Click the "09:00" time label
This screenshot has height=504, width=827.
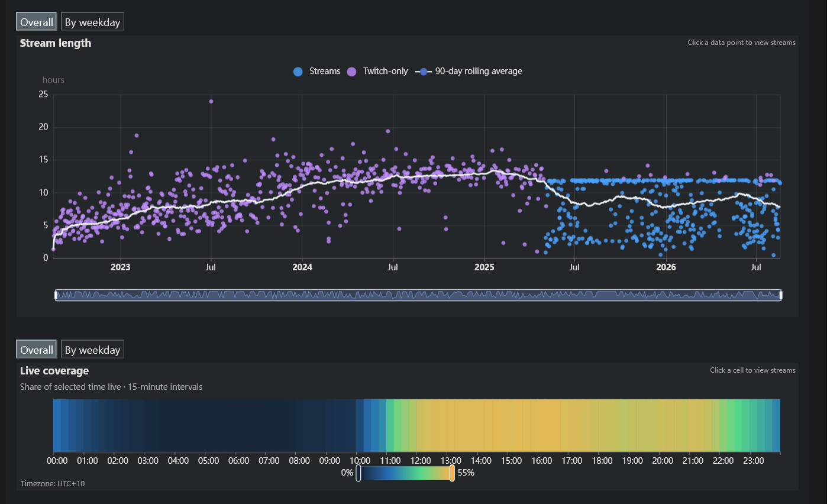click(x=330, y=461)
